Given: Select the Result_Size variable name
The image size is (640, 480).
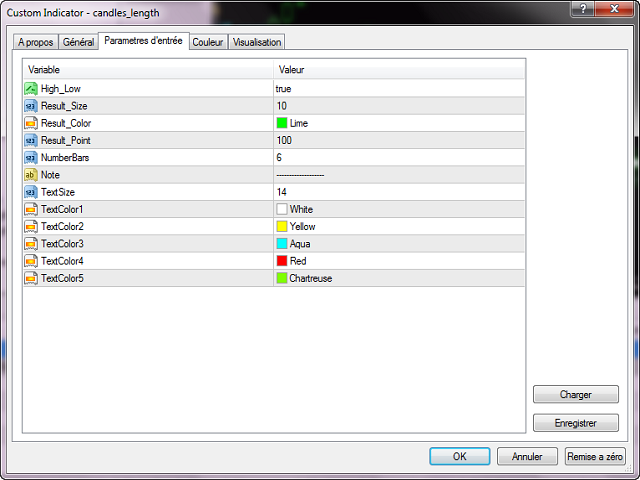Looking at the screenshot, I should click(x=64, y=106).
